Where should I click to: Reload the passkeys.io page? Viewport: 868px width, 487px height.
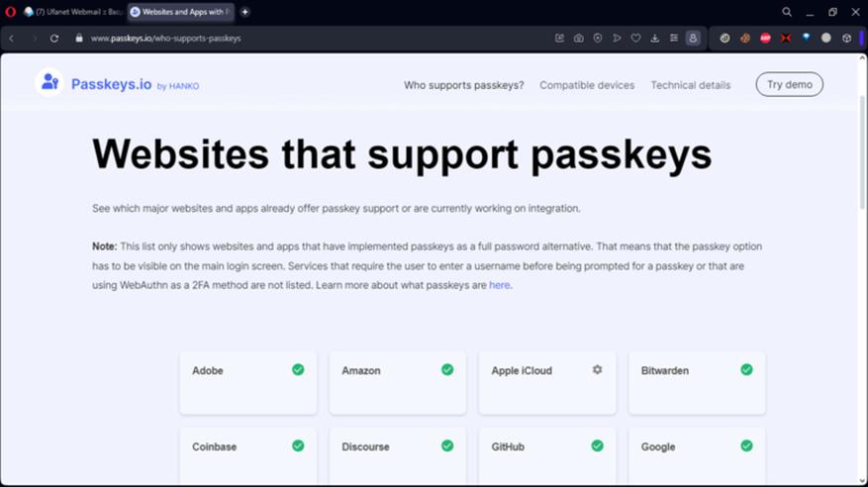(54, 39)
